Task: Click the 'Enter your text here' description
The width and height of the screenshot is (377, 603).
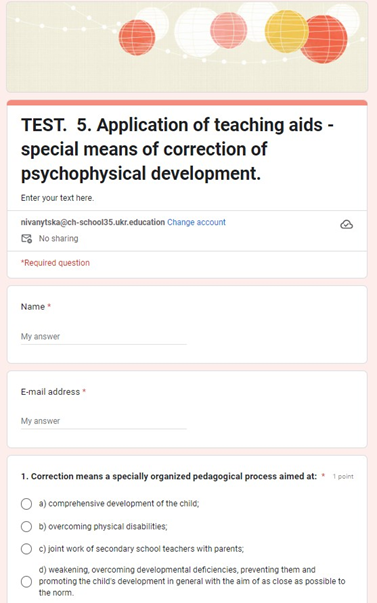Action: [57, 198]
